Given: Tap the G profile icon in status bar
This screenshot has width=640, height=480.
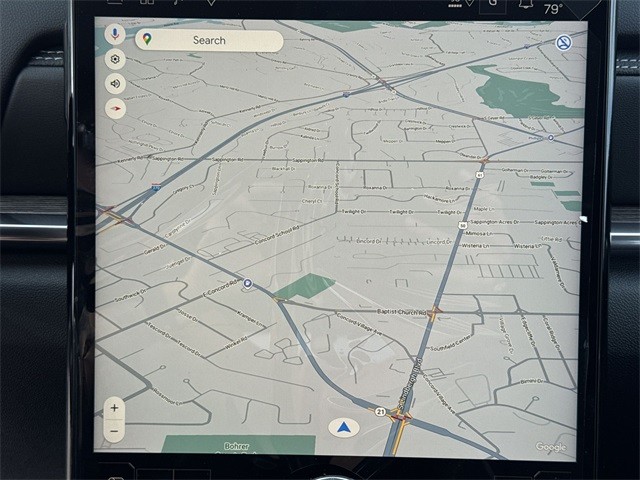Looking at the screenshot, I should tap(492, 5).
